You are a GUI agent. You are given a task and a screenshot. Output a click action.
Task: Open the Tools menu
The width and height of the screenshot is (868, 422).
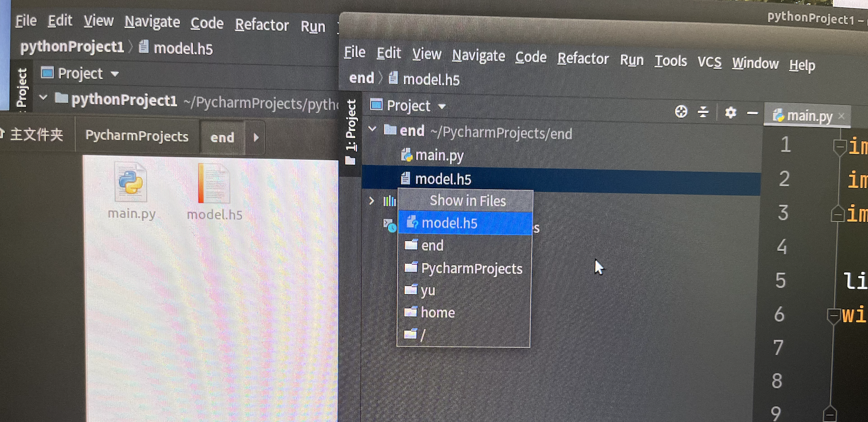(x=670, y=61)
